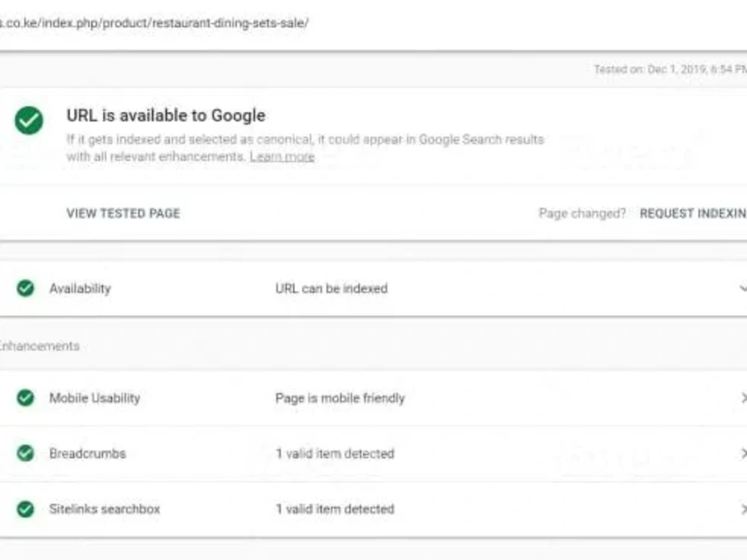Click '1 valid item detected' in the Breadcrumbs row
The width and height of the screenshot is (747, 560).
tap(335, 453)
